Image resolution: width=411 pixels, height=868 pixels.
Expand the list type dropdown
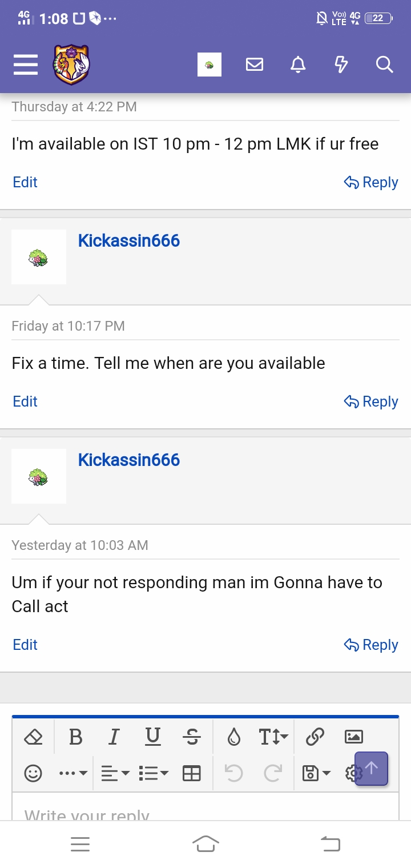[x=154, y=773]
